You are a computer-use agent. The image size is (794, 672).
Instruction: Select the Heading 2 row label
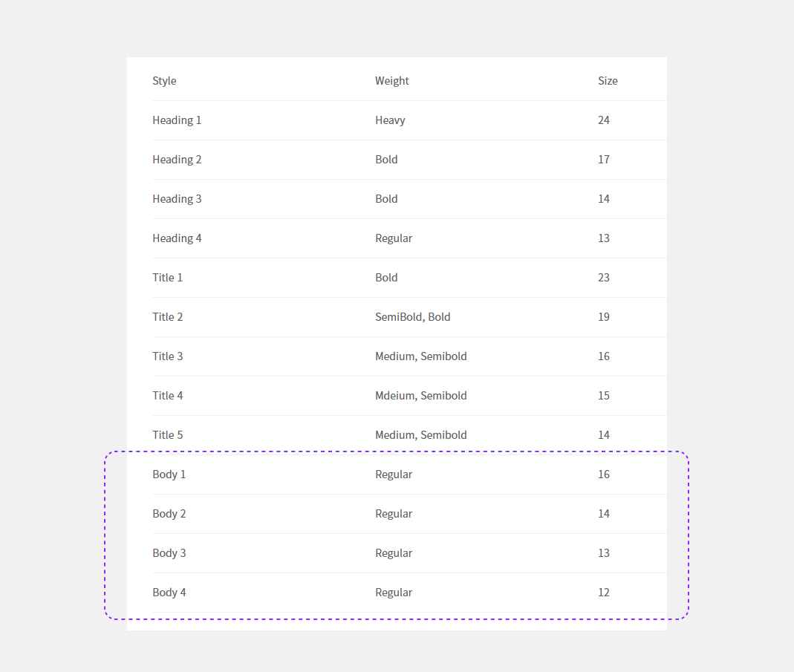point(177,160)
